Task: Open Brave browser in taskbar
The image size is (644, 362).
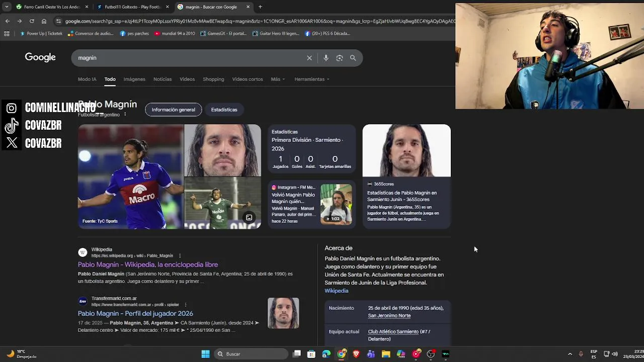Action: (356, 354)
